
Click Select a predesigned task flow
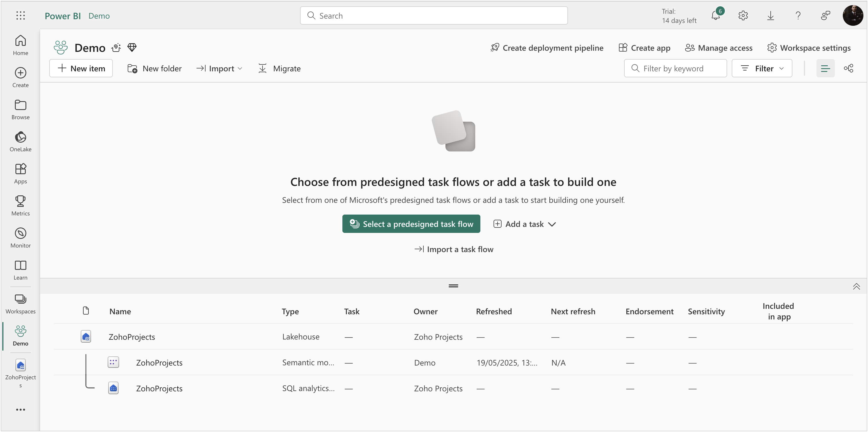pos(411,224)
